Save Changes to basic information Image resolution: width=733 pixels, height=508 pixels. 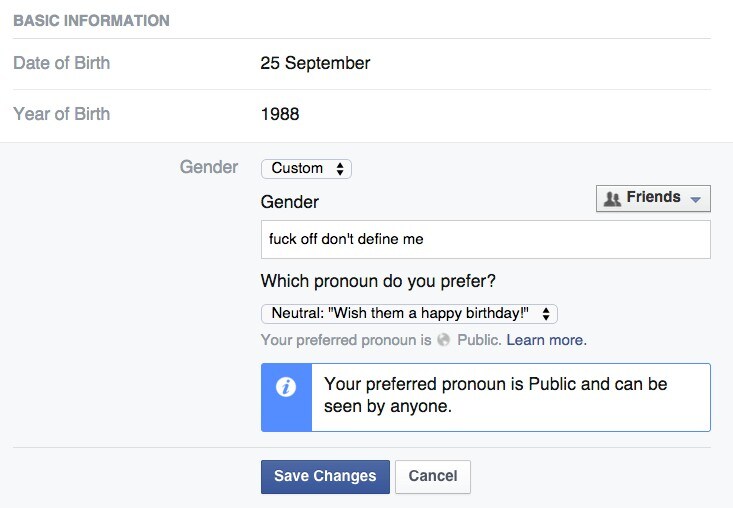325,477
